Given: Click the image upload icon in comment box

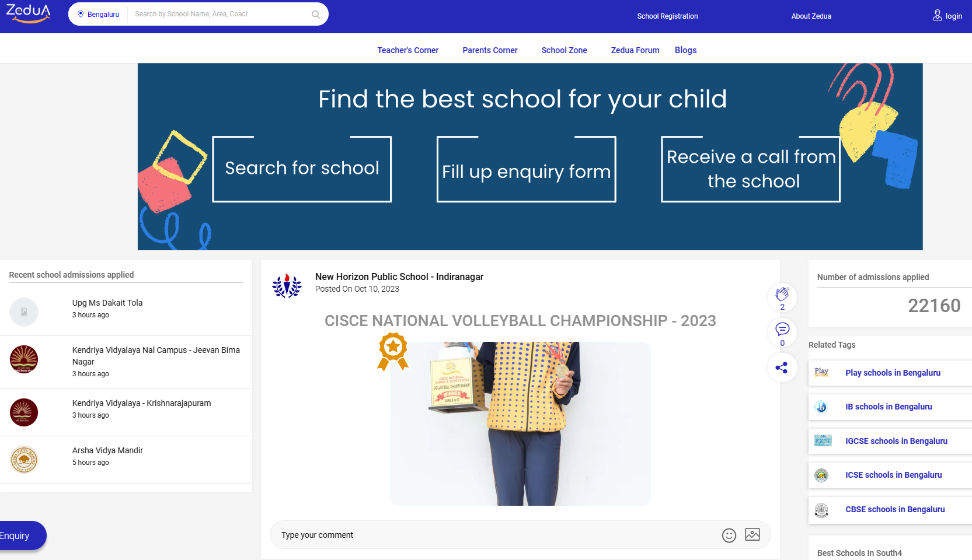Looking at the screenshot, I should pyautogui.click(x=752, y=534).
